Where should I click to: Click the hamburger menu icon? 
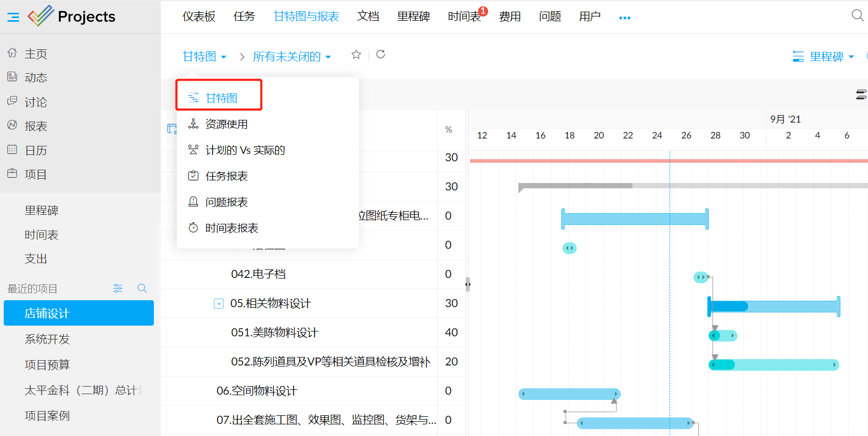click(x=13, y=18)
